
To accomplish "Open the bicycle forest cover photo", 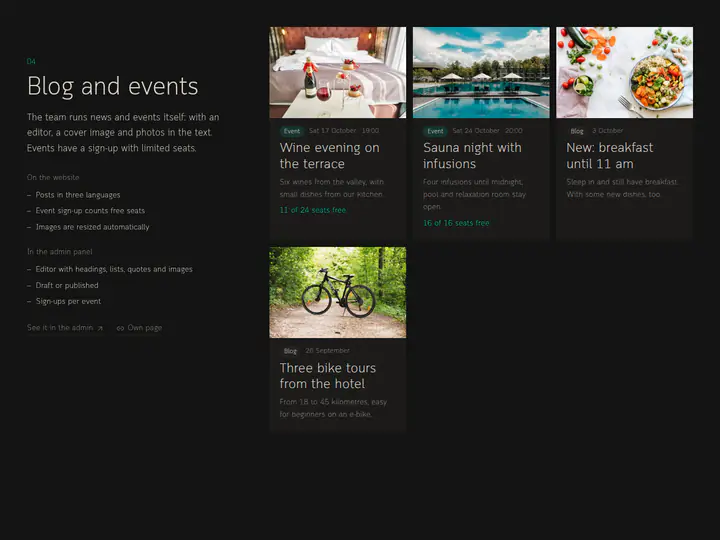I will (338, 292).
